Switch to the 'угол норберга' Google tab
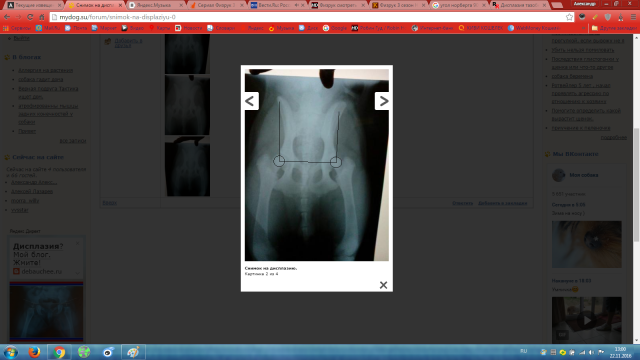Viewport: 640px width, 360px height. [459, 5]
